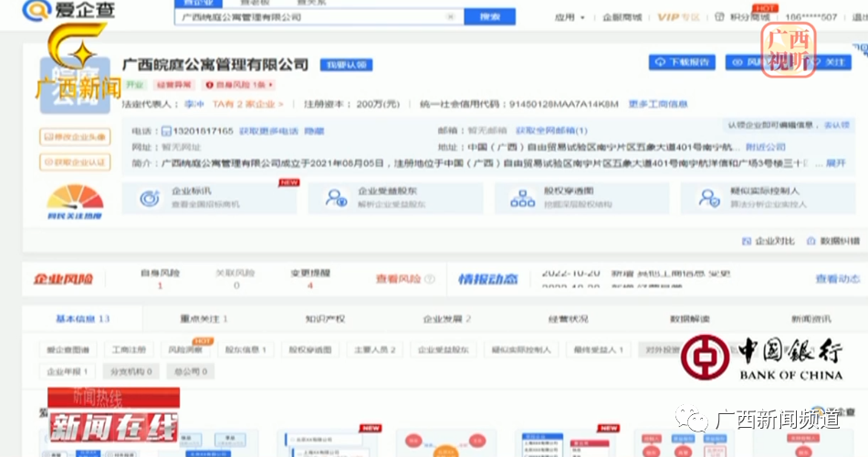The image size is (868, 457).
Task: Click the 变更提醒 count 4
Action: (x=310, y=286)
